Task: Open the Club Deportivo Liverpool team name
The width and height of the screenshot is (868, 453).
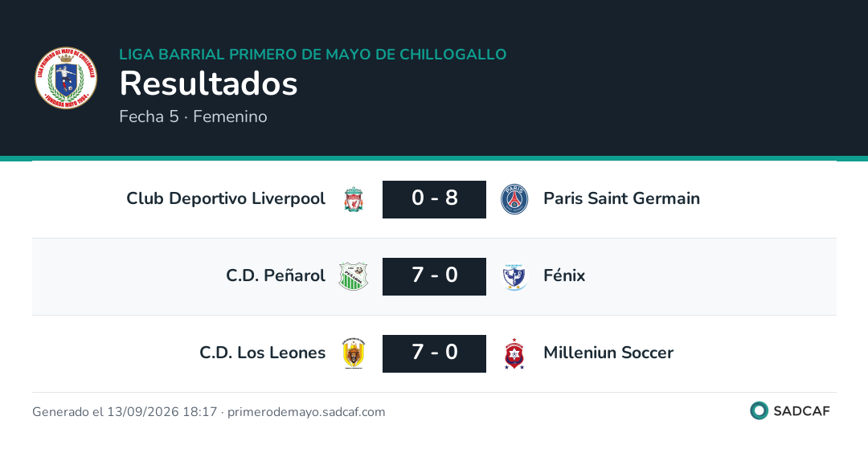Action: tap(226, 198)
